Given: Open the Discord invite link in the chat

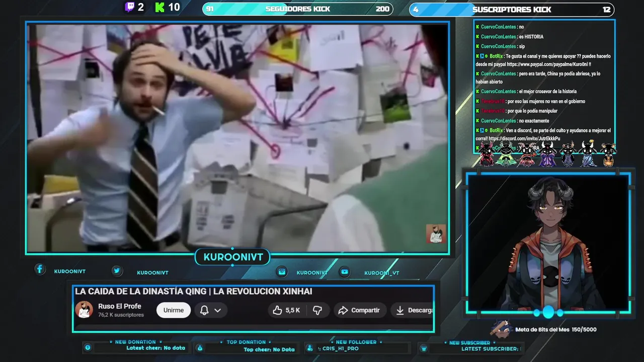Looking at the screenshot, I should 524,138.
